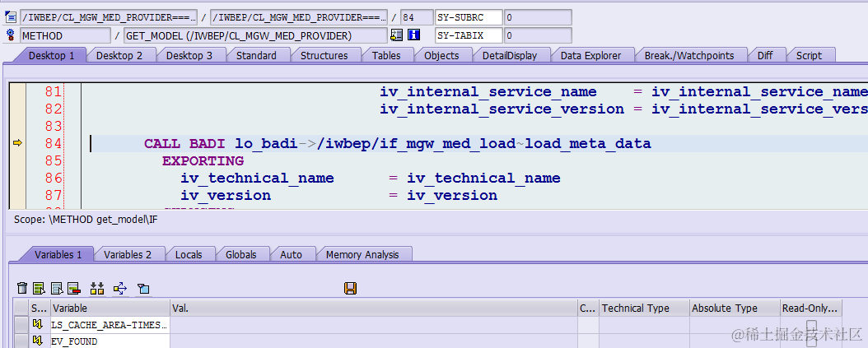Viewport: 868px width, 348px height.
Task: Click the S... status column header
Action: [40, 309]
